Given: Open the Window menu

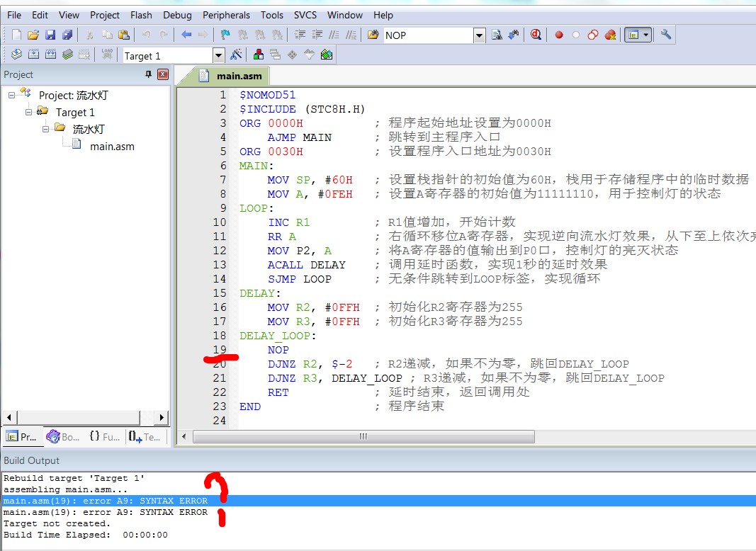Looking at the screenshot, I should pos(345,15).
